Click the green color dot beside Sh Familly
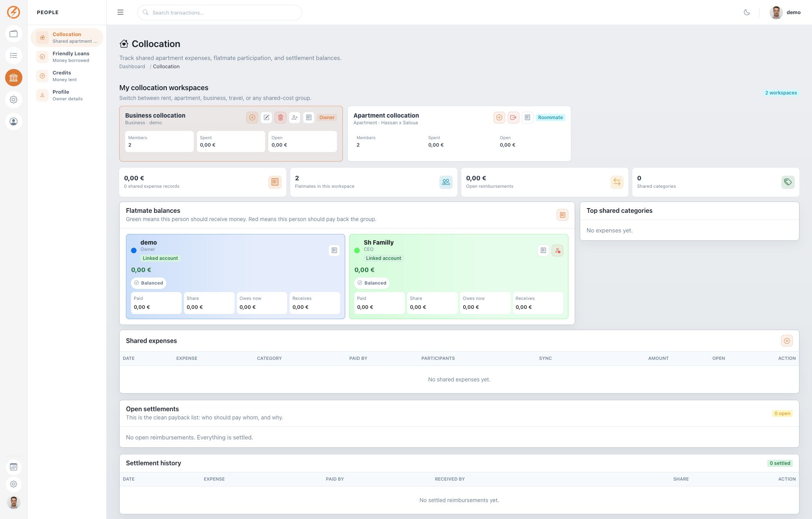 tap(357, 250)
